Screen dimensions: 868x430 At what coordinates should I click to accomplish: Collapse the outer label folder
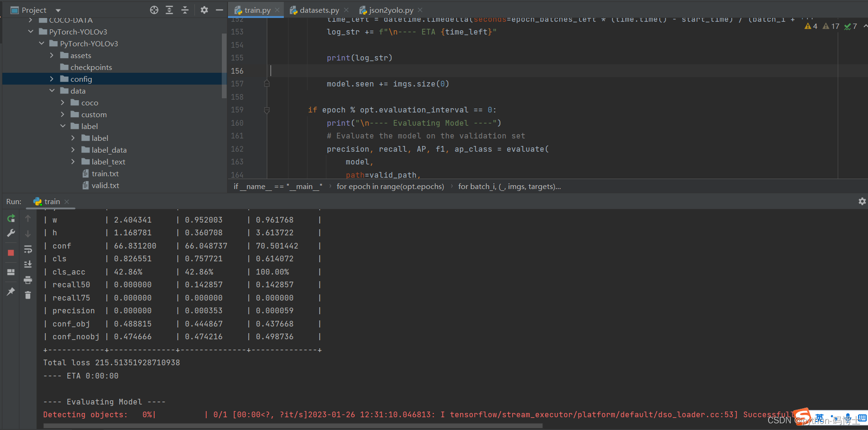62,126
